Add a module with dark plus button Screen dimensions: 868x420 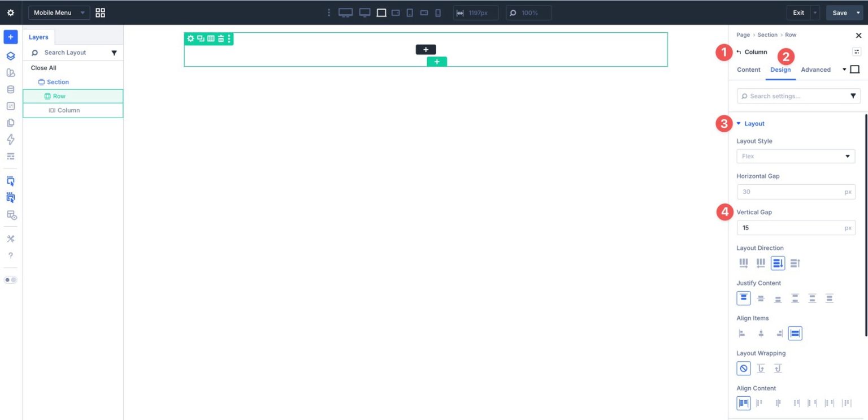[426, 50]
